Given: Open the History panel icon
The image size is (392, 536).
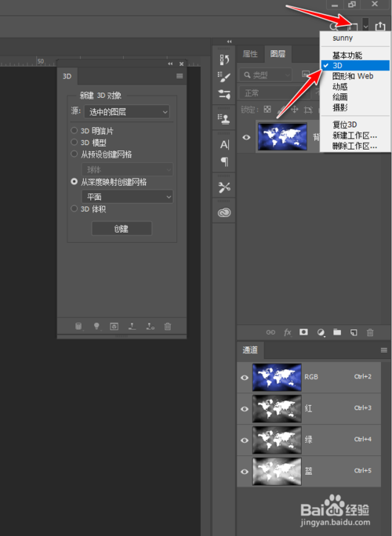Looking at the screenshot, I should click(224, 60).
